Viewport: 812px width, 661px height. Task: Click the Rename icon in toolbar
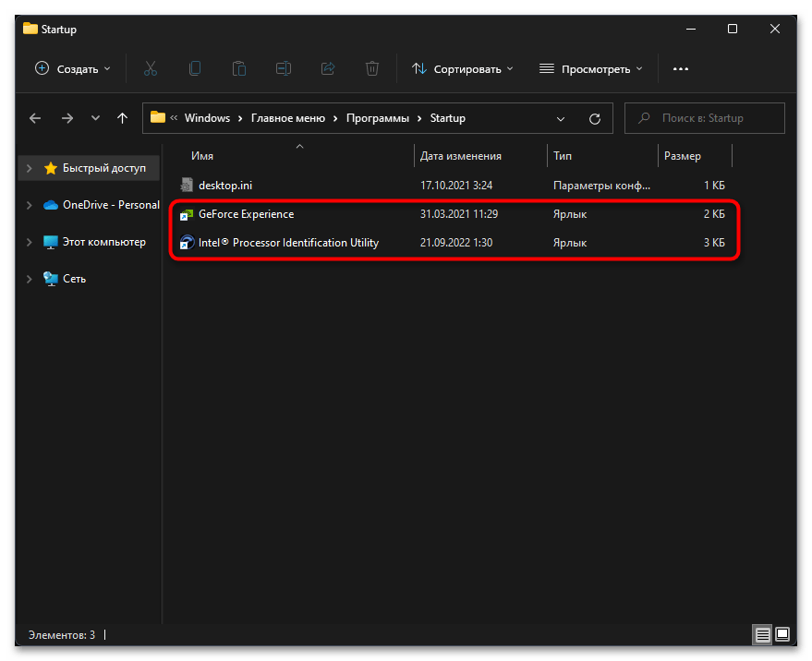[x=284, y=68]
